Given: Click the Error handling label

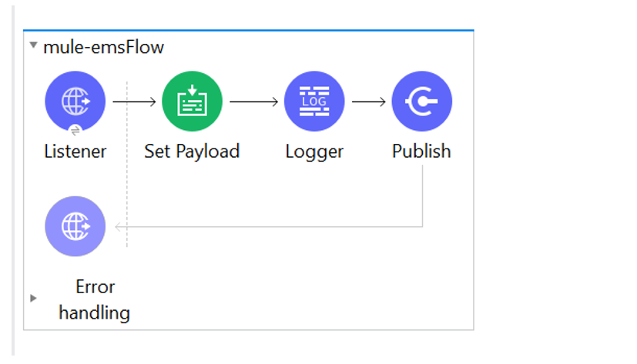Looking at the screenshot, I should [x=95, y=299].
